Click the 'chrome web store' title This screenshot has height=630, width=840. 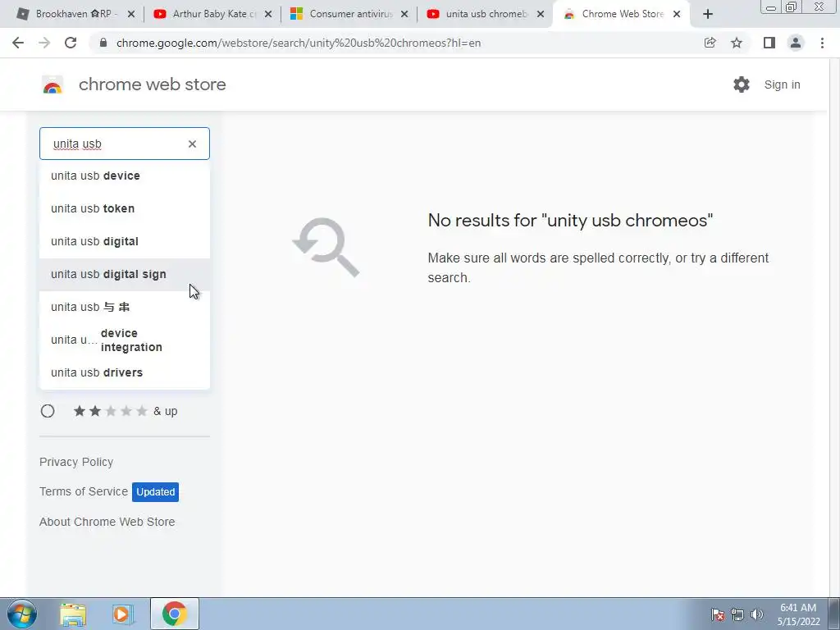click(x=152, y=84)
